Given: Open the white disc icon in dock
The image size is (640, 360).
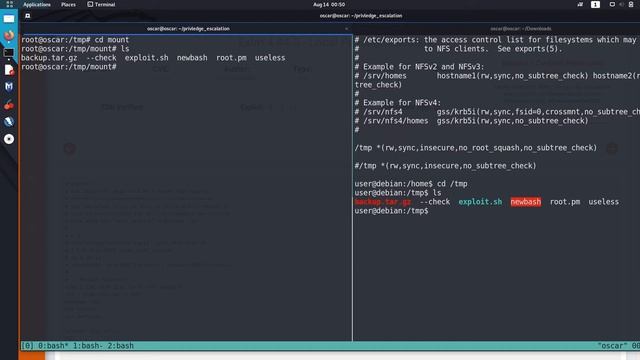Looking at the screenshot, I should coord(9,139).
